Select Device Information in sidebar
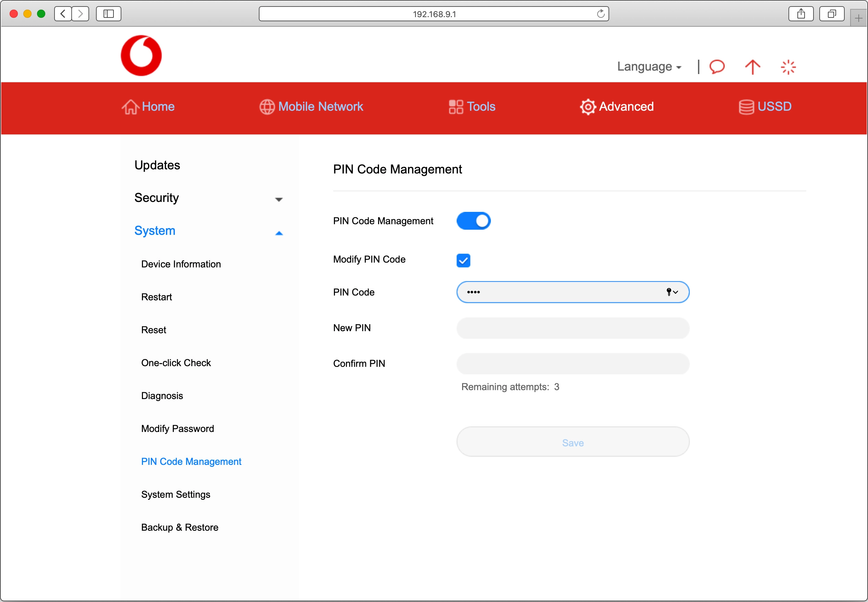This screenshot has height=602, width=868. click(x=181, y=264)
